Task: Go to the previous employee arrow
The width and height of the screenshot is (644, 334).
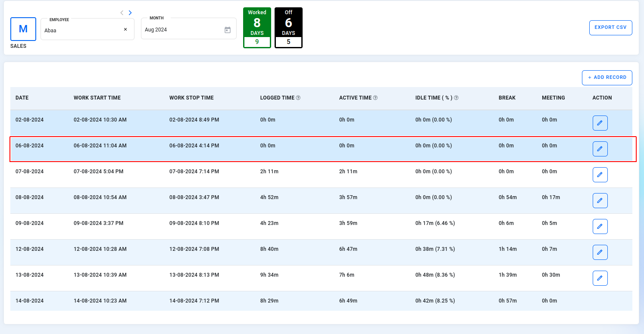Action: point(122,13)
